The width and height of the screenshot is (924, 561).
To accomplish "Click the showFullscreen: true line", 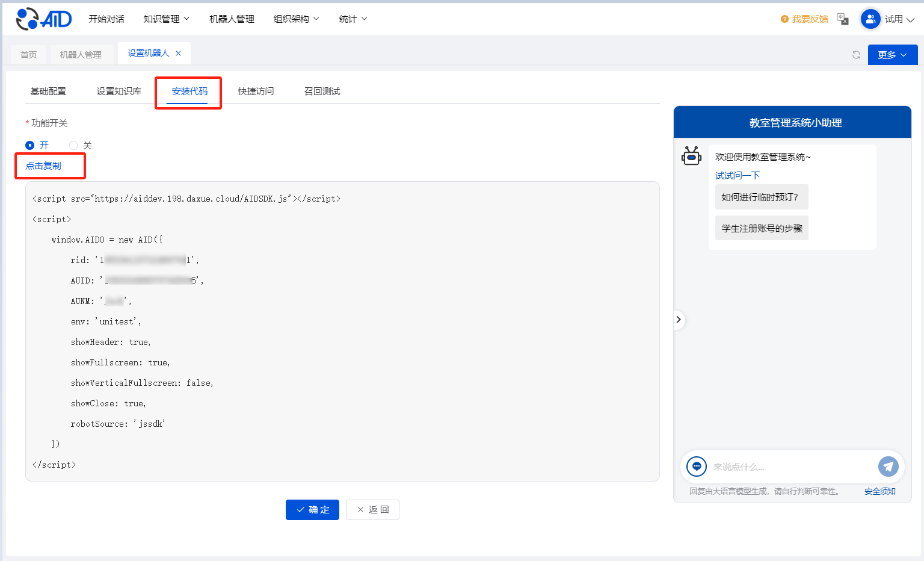I will click(120, 362).
